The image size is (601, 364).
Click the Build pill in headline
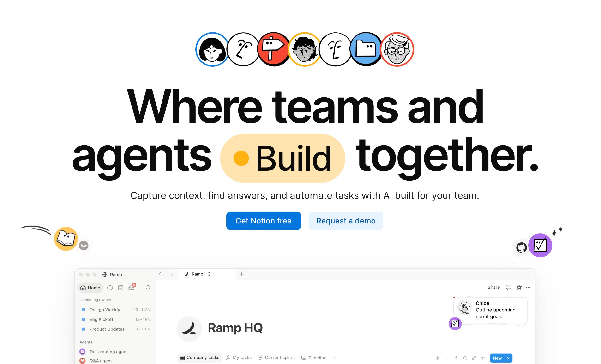(282, 158)
